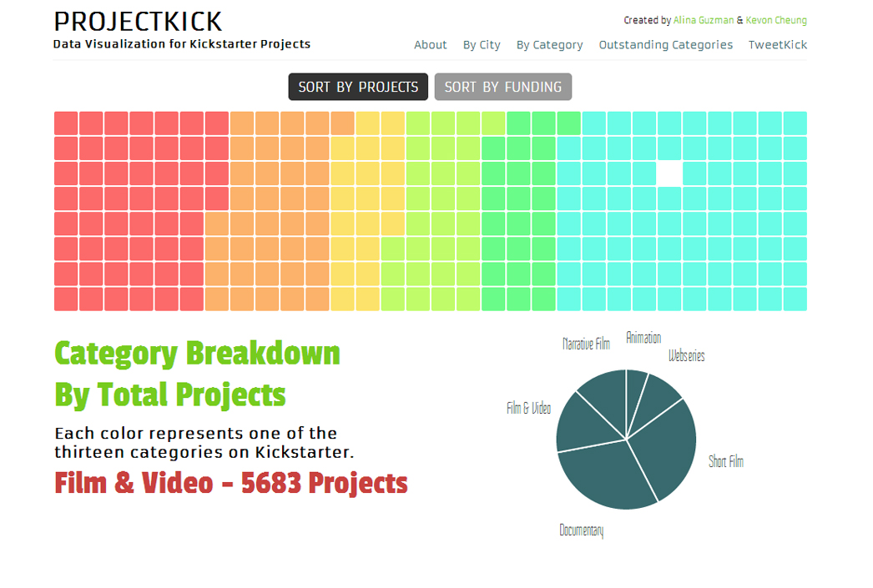Pick the cyan tile in the grid's bottom-right corner
Viewport: 873px width, 588px height.
click(x=795, y=299)
